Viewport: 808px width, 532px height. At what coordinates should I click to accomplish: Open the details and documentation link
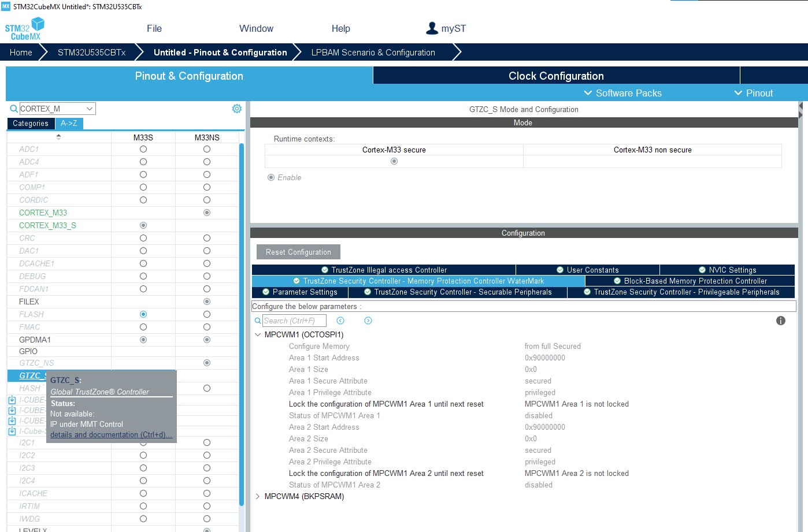pos(111,435)
